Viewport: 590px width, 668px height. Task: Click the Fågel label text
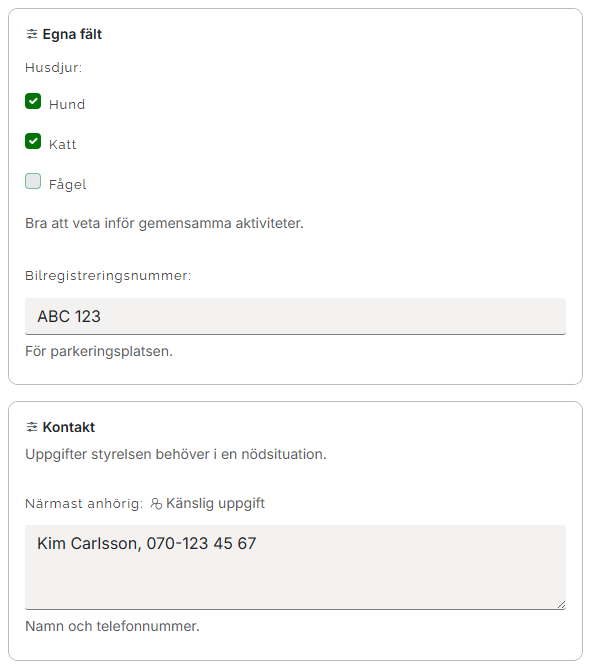pos(67,184)
